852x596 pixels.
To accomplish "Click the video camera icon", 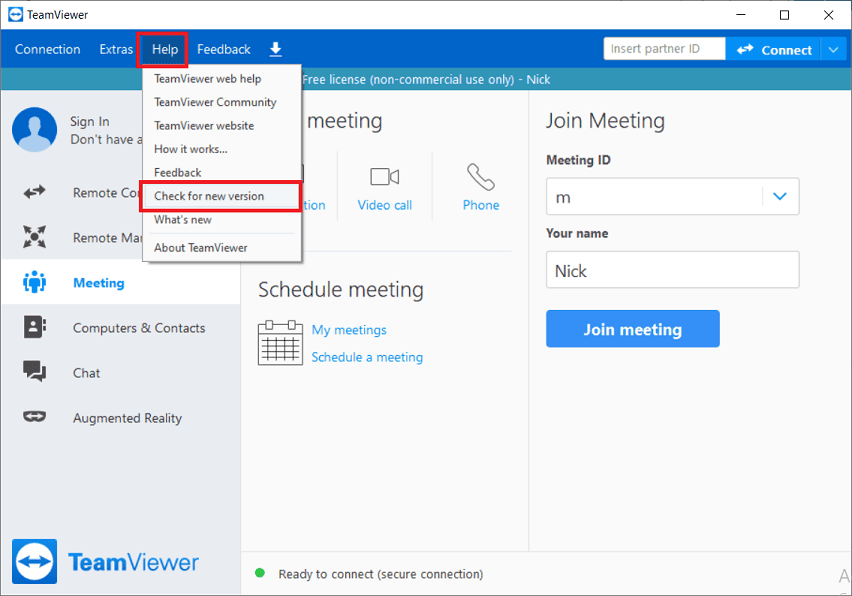I will point(385,177).
